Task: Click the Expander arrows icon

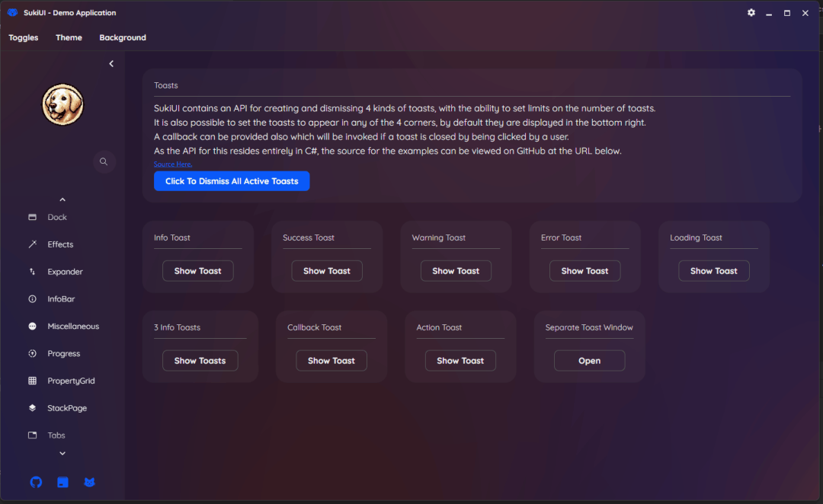Action: [33, 272]
